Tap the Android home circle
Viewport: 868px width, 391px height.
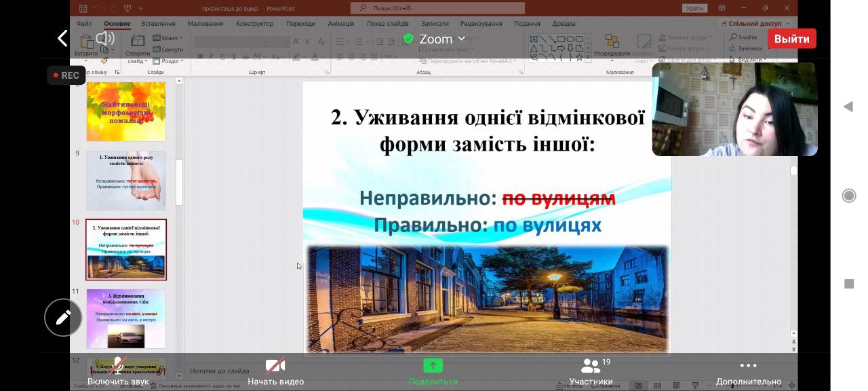pyautogui.click(x=848, y=195)
